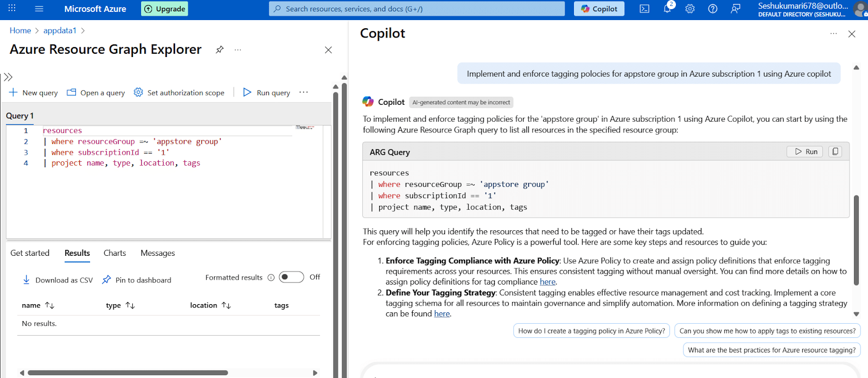The image size is (868, 378).
Task: Toggle the Formatted results switch
Action: pos(291,277)
